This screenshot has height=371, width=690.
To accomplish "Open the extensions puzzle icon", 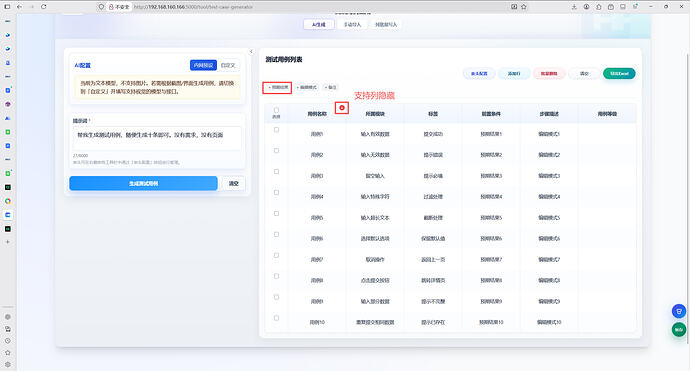I will point(598,7).
